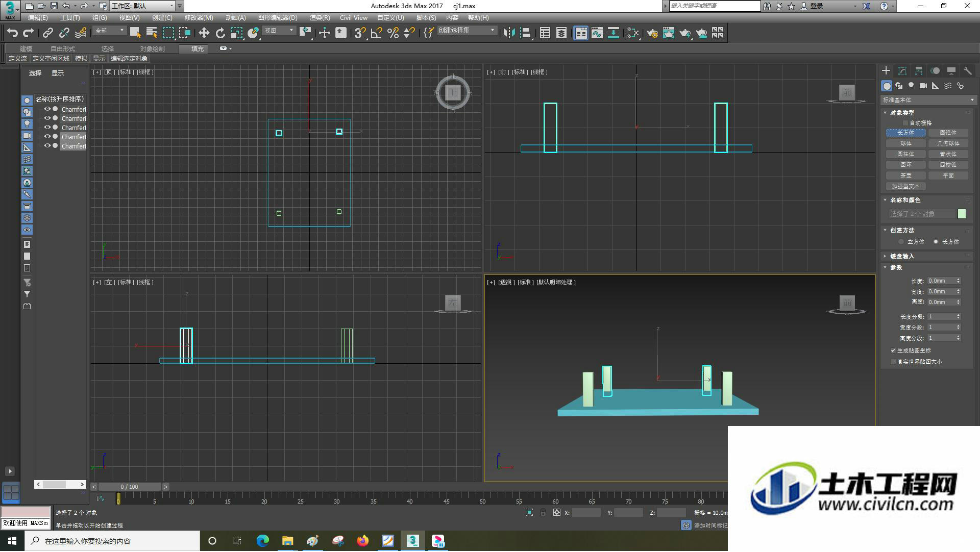Click the scene explorer horizontal scrollbar
This screenshot has height=552, width=980.
pos(60,485)
